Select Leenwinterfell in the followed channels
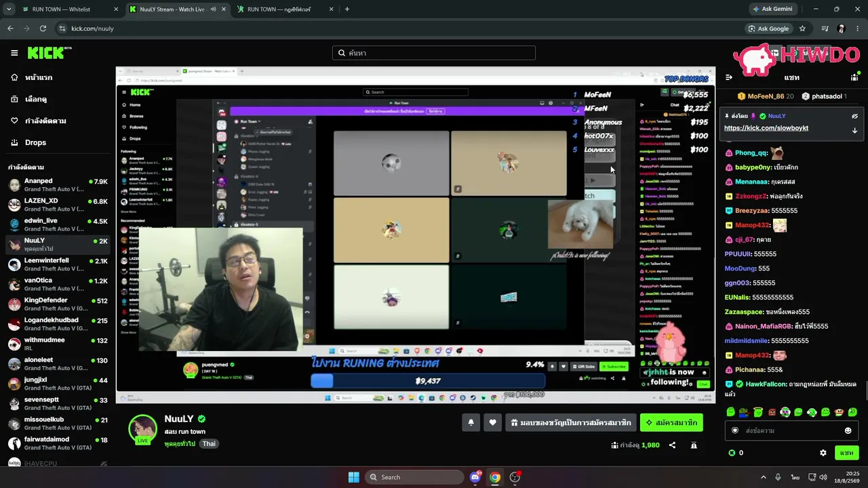 coord(58,264)
